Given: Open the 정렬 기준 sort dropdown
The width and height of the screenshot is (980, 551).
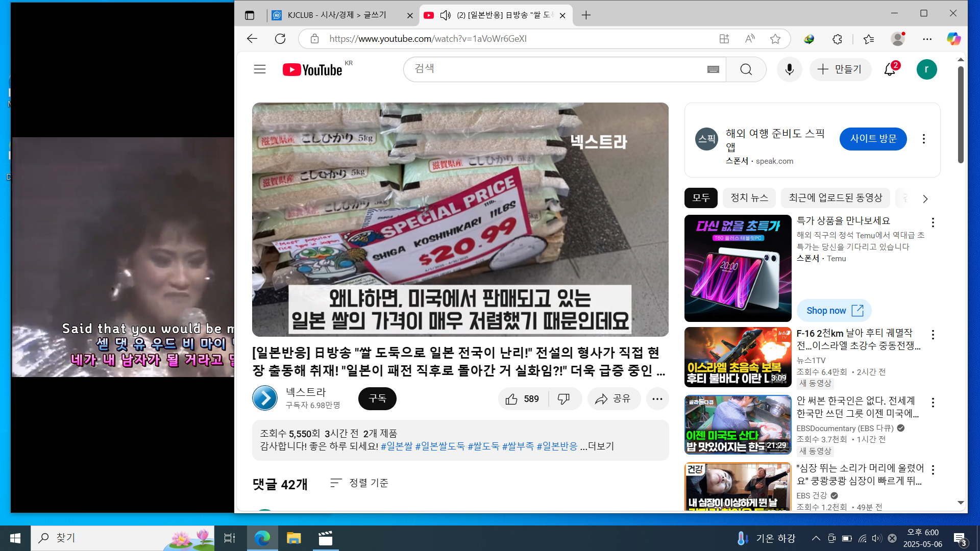Looking at the screenshot, I should click(359, 483).
